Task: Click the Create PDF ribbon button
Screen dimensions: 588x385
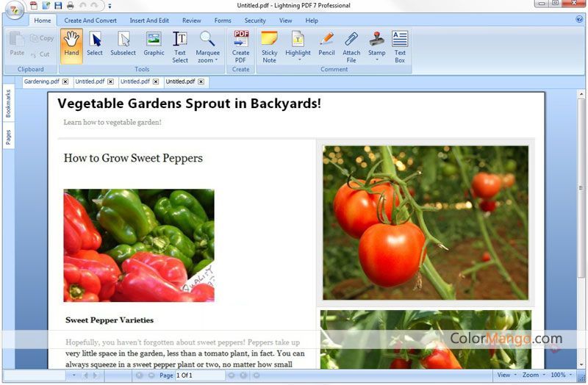Action: [x=240, y=46]
